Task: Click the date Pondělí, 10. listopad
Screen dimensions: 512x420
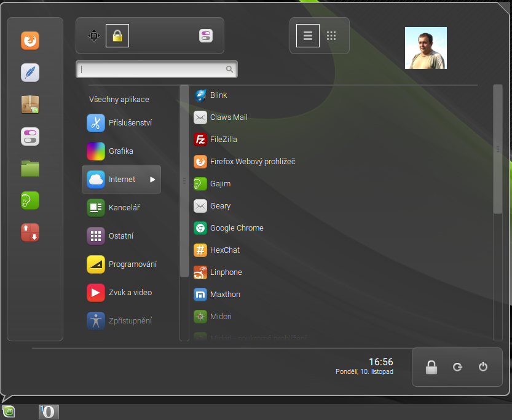Action: (364, 371)
